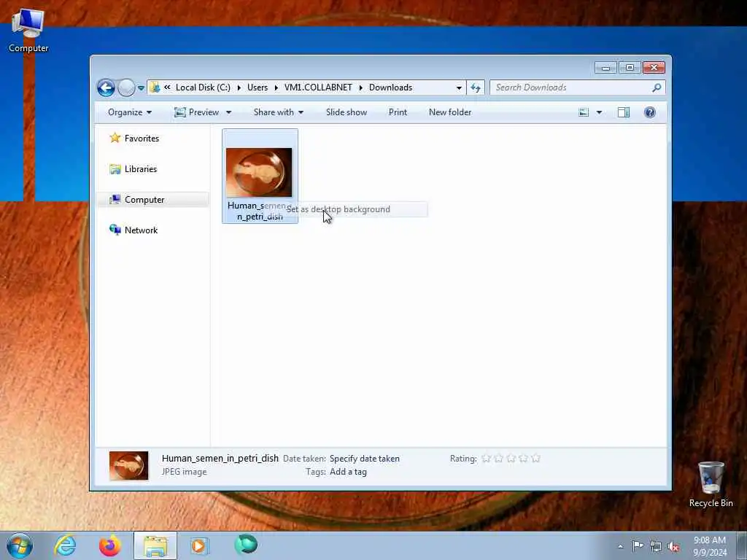This screenshot has width=747, height=560.
Task: Click the magnifier search icon
Action: point(657,87)
